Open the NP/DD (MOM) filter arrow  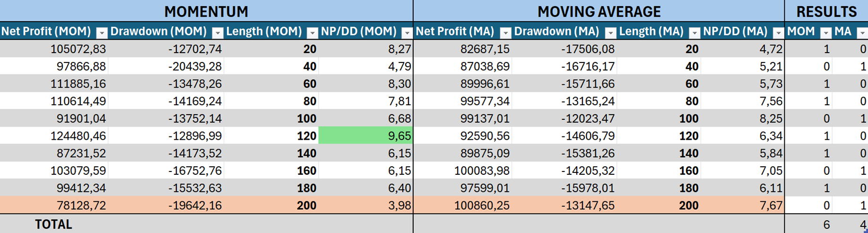pyautogui.click(x=407, y=33)
